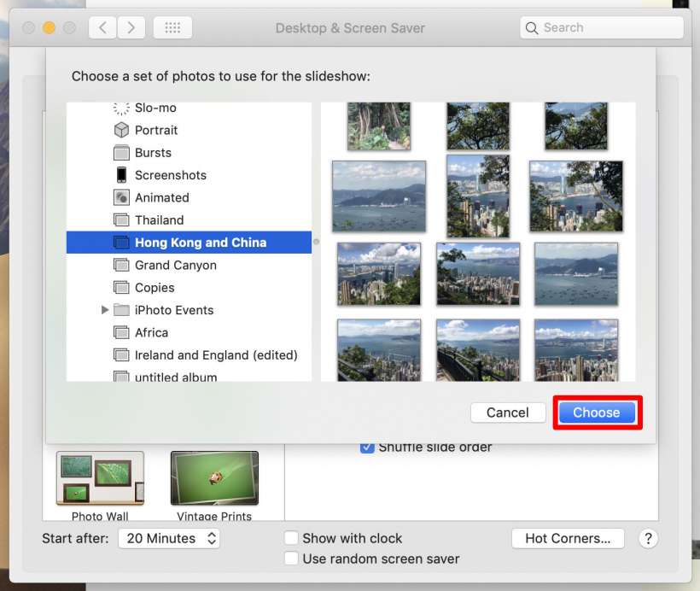Select the Bursts album
This screenshot has width=700, height=591.
click(189, 153)
